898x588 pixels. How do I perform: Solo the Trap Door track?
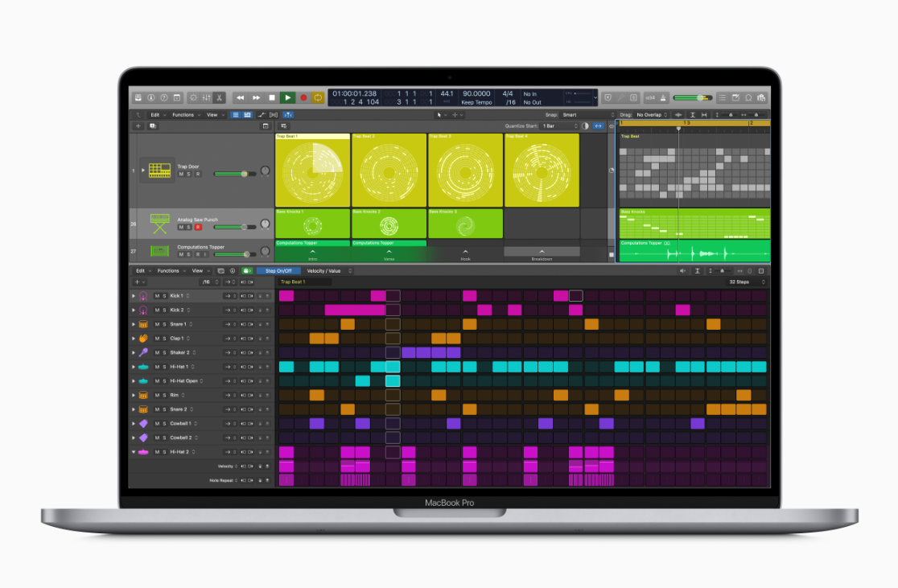(189, 174)
